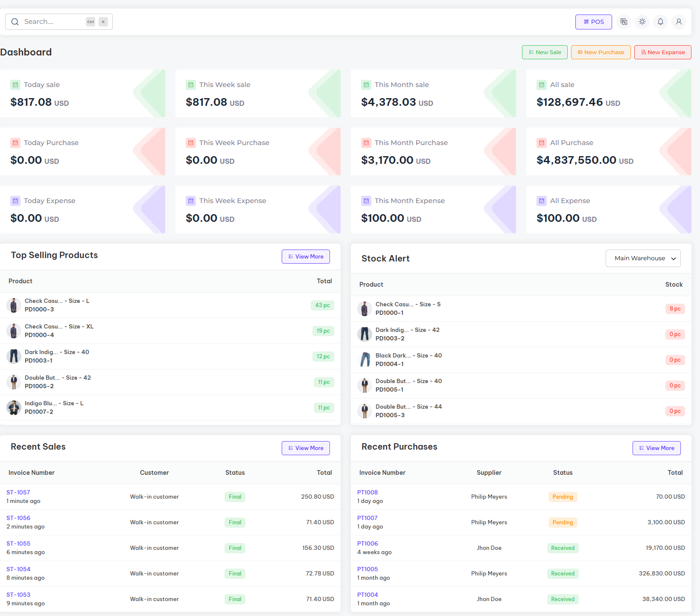Open the POS screen
The height and width of the screenshot is (616, 700).
pos(593,22)
